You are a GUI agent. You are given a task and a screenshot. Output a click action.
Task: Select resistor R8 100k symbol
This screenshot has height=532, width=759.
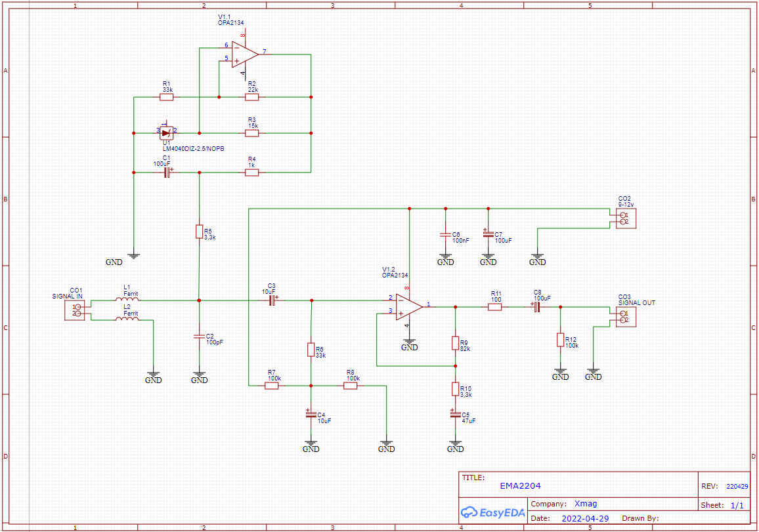[x=351, y=386]
